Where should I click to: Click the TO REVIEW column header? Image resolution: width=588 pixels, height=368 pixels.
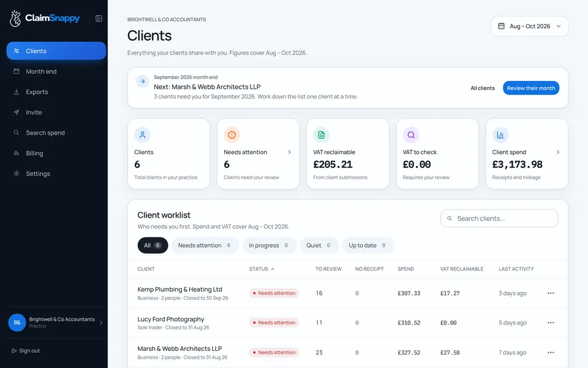click(x=328, y=269)
